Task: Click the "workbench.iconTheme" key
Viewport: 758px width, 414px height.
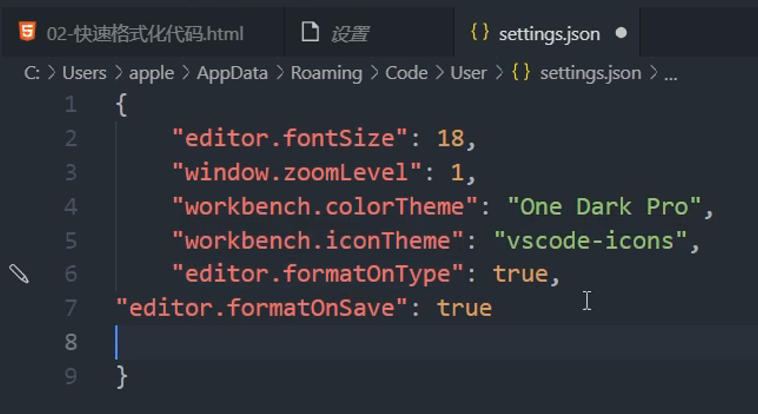Action: point(318,240)
